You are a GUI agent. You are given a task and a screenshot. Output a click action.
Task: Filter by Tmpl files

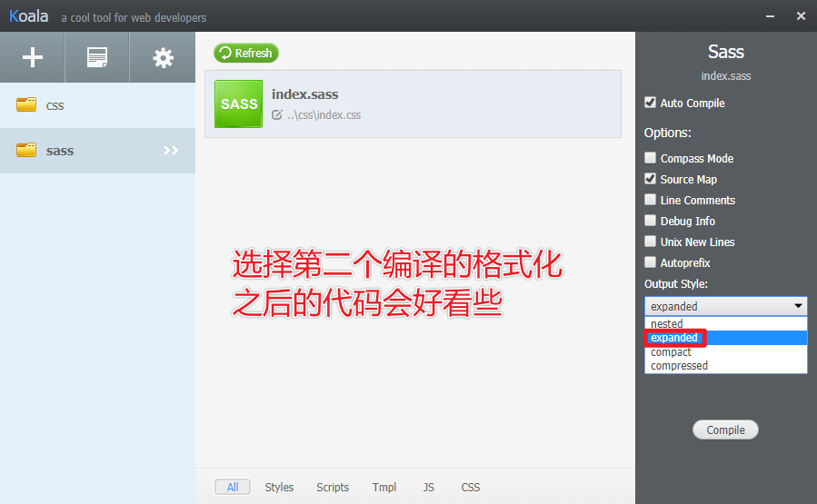coord(384,487)
